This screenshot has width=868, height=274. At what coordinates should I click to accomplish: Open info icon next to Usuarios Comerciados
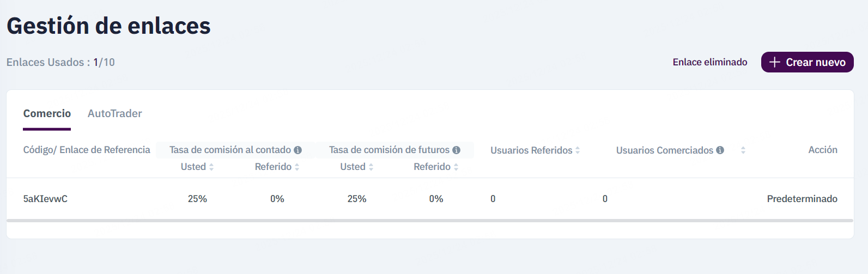(720, 150)
